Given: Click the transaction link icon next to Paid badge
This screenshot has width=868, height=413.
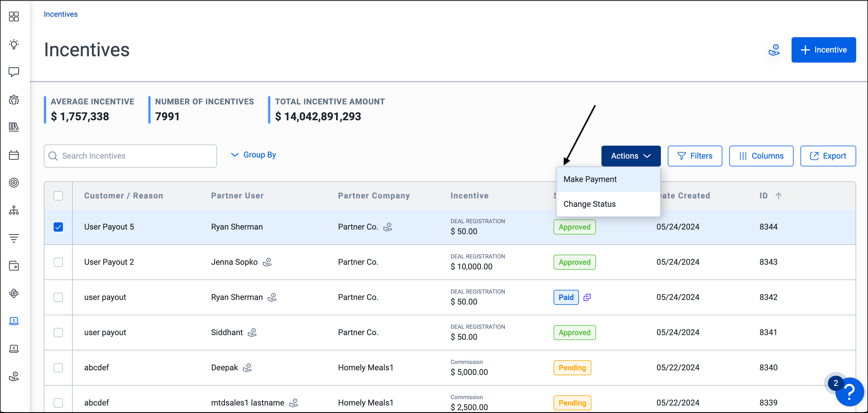Looking at the screenshot, I should (x=587, y=297).
